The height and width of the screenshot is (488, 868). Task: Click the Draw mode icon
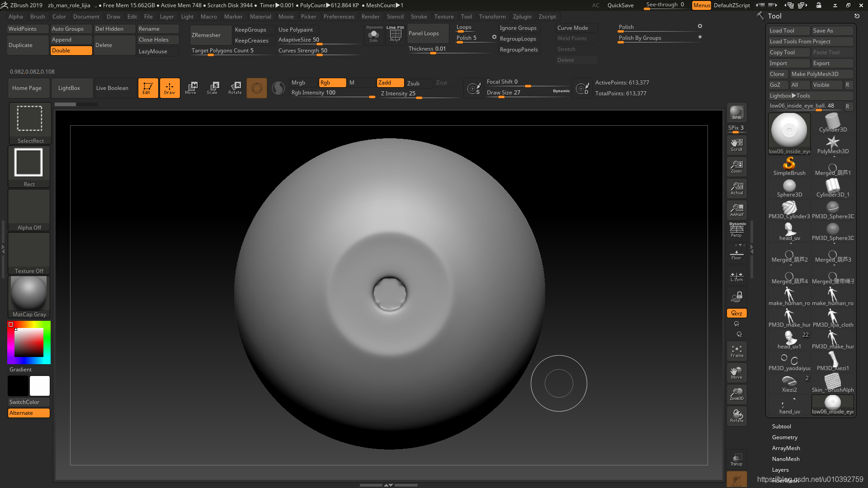[170, 88]
